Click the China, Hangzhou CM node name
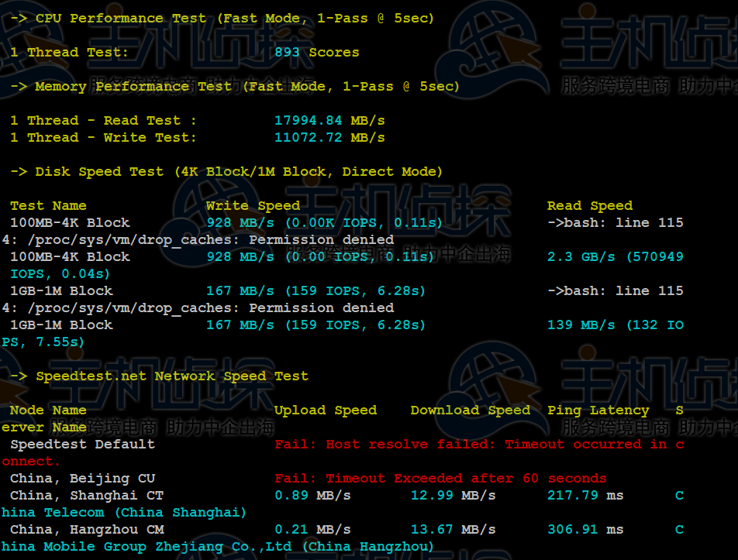This screenshot has height=560, width=738. click(90, 529)
